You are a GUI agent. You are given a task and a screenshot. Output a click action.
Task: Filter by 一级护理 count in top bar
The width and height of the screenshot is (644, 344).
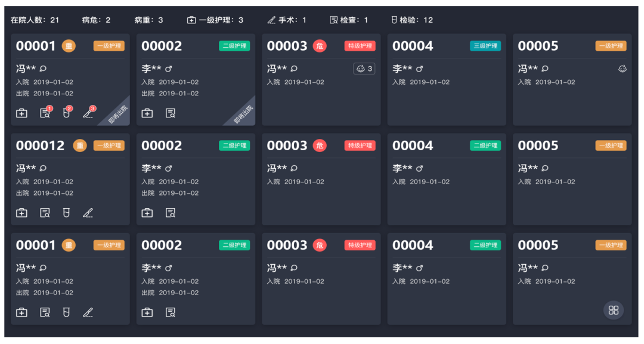[x=215, y=20]
